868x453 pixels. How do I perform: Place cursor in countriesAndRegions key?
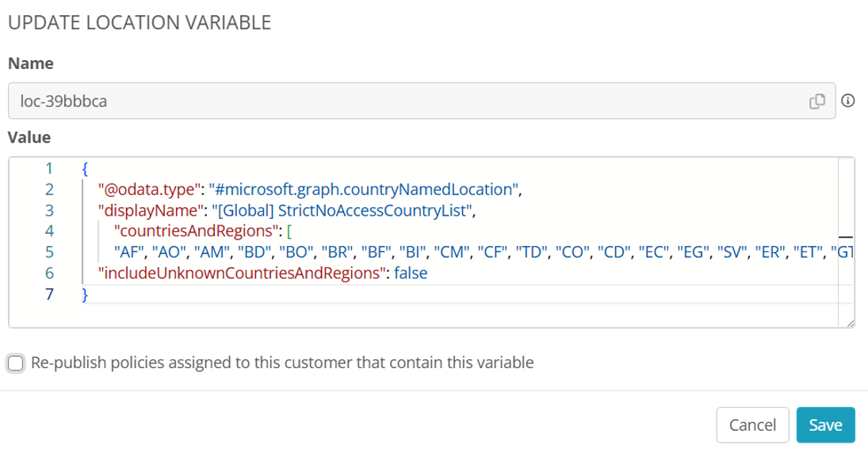pyautogui.click(x=196, y=231)
